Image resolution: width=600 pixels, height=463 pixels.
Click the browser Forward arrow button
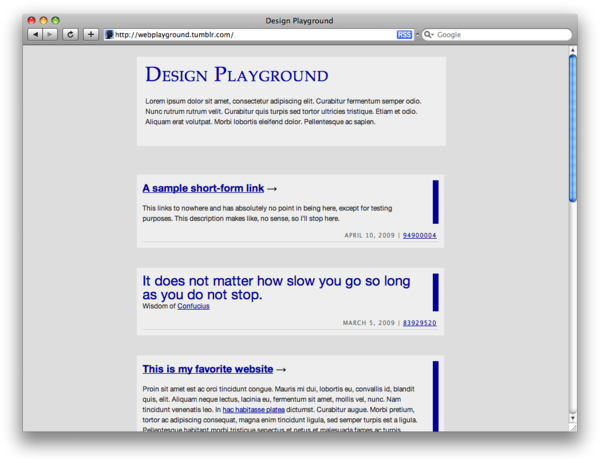(50, 34)
